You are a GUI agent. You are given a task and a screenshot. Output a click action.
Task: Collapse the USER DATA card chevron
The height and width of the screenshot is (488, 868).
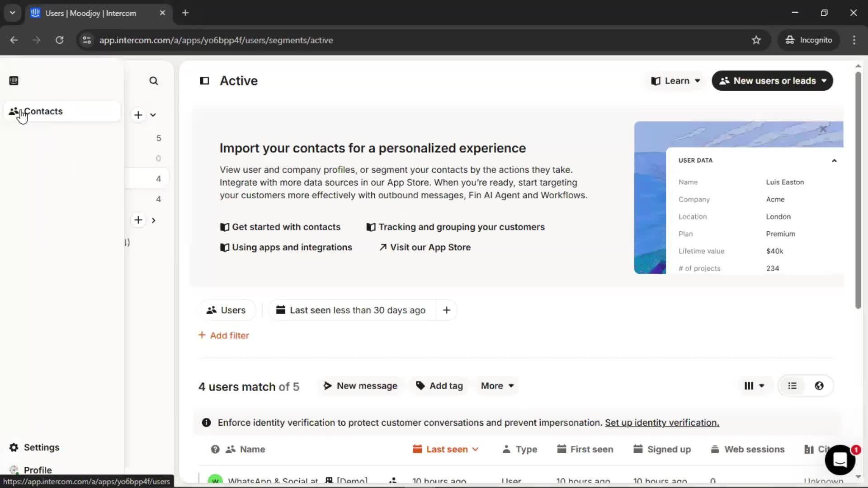tap(834, 160)
